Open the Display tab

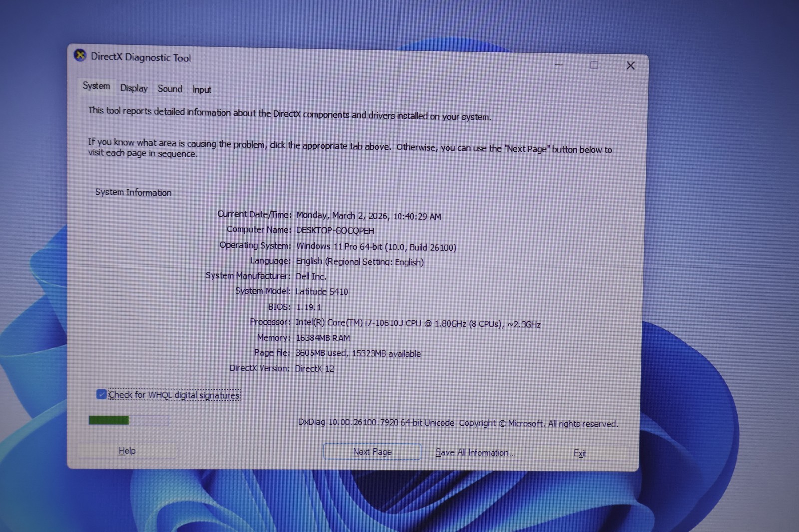(134, 88)
